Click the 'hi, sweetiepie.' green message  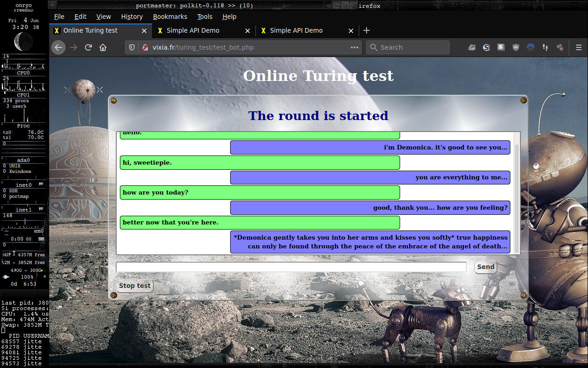260,162
